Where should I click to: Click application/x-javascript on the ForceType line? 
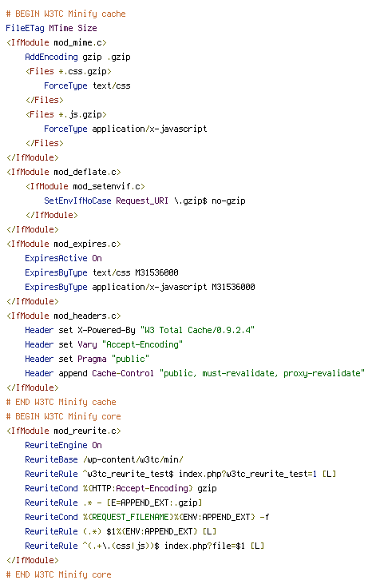point(149,129)
